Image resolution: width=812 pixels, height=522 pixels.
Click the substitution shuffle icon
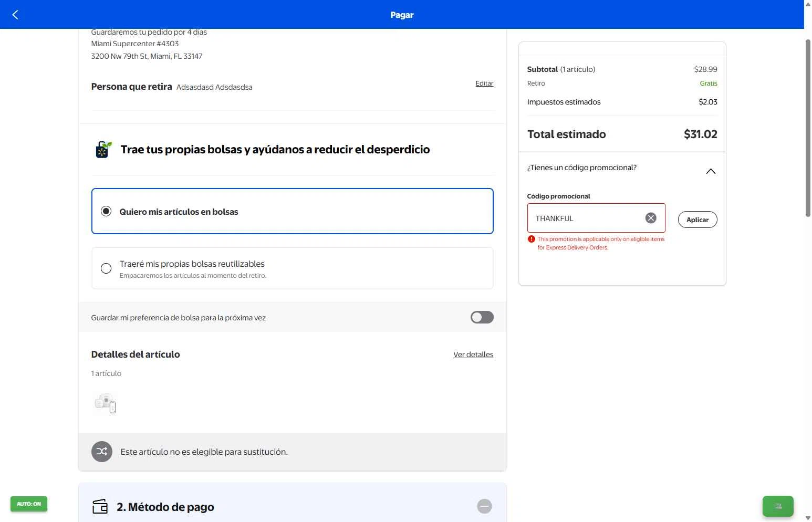coord(102,452)
